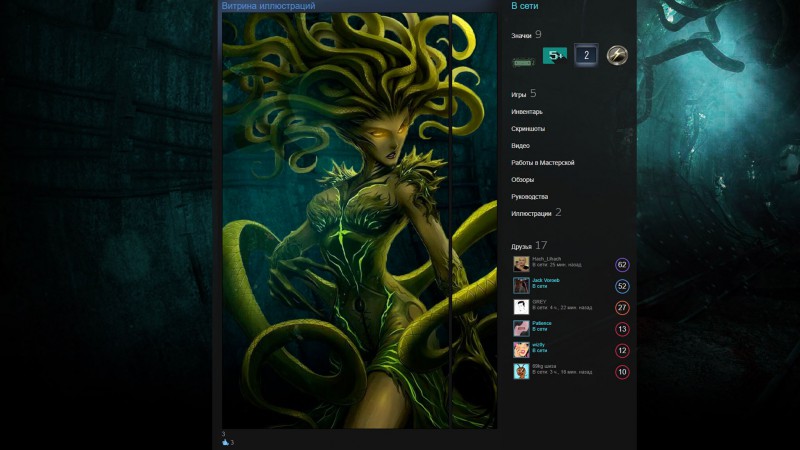Open the teal 5+ badge

tap(555, 55)
